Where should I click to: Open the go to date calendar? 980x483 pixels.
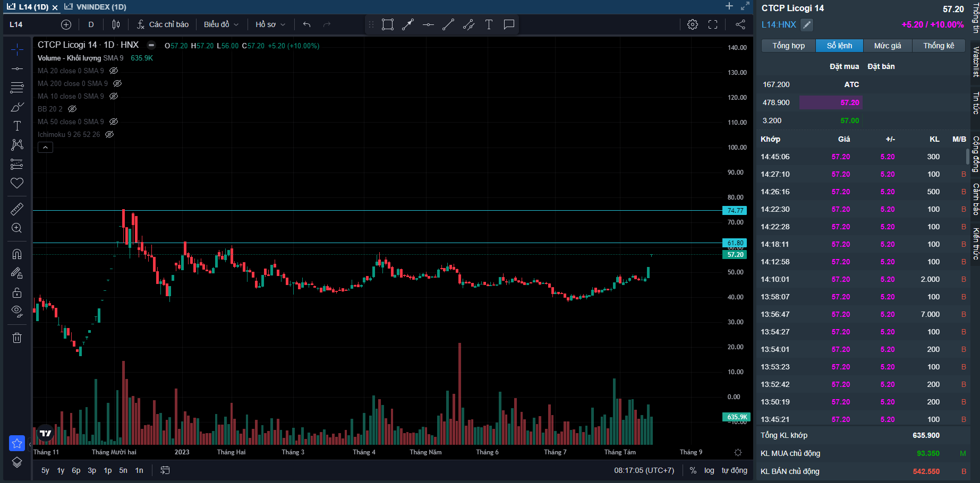pyautogui.click(x=165, y=470)
